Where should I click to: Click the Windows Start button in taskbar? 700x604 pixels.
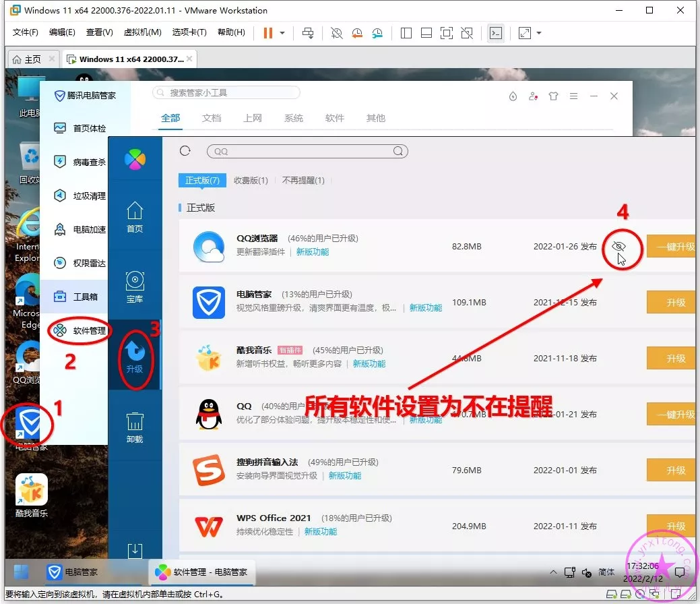(x=22, y=572)
